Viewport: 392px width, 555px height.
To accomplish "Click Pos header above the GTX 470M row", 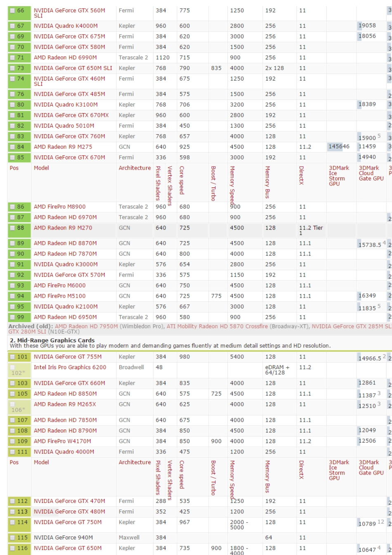I will coord(14,462).
